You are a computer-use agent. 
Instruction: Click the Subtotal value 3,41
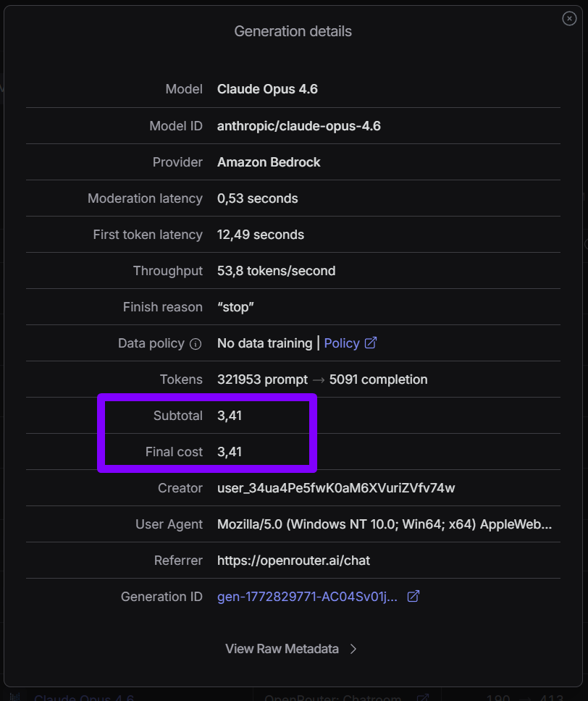coord(230,416)
